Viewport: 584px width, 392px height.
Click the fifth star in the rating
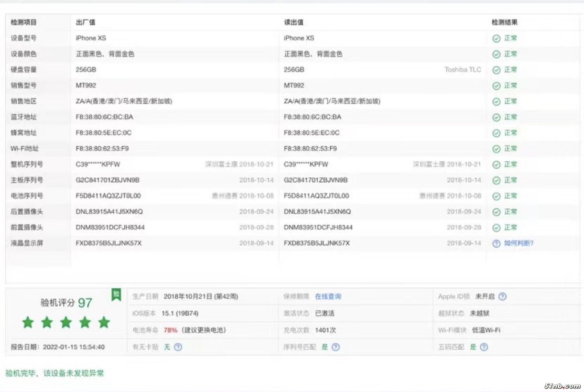(104, 322)
